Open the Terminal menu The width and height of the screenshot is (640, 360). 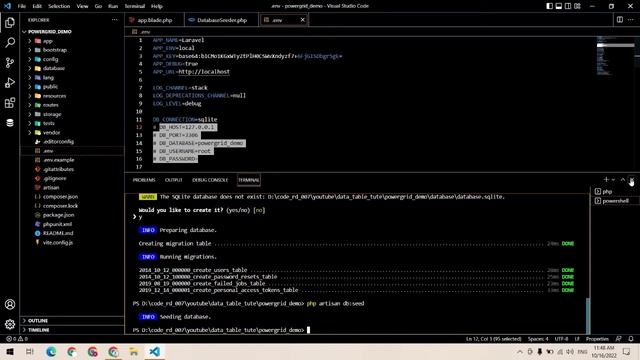click(135, 6)
